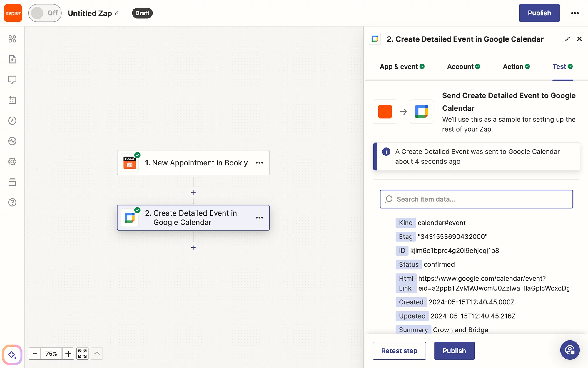Switch to the Account tab

[464, 67]
